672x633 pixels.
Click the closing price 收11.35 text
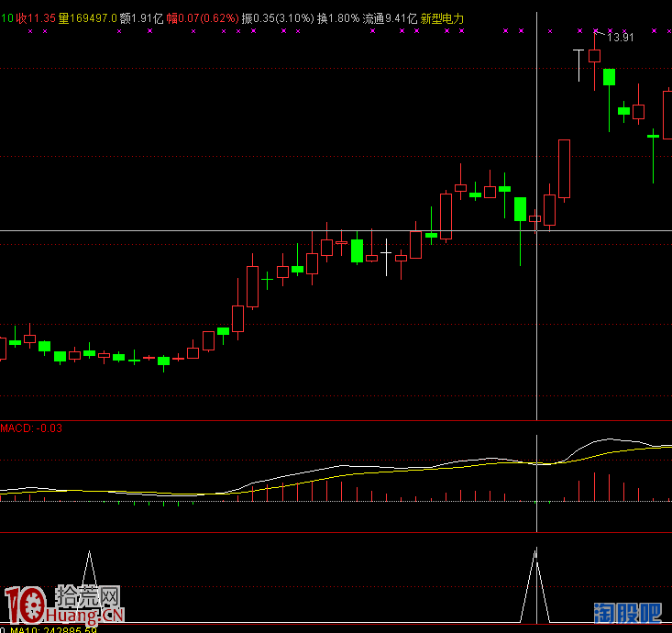36,18
